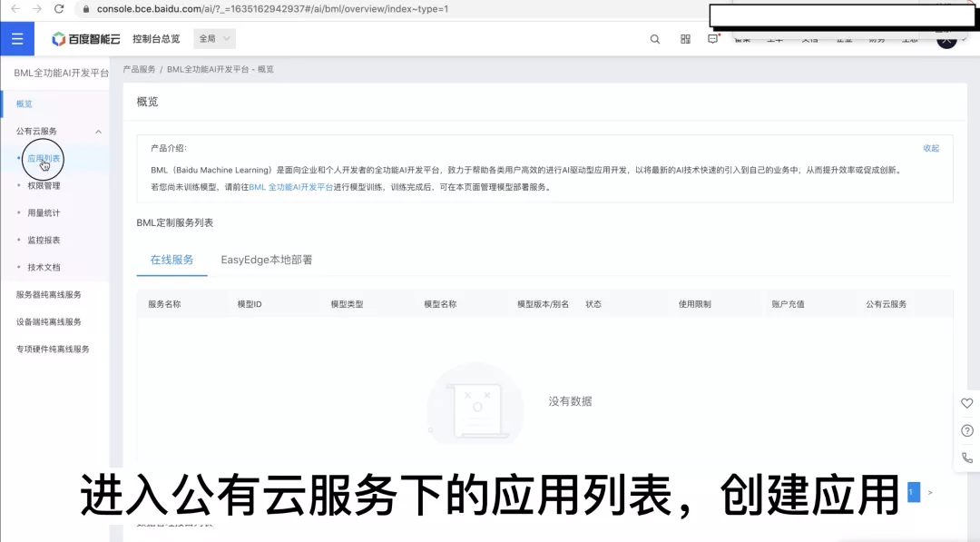Click the 模型类型 column header

[x=347, y=304]
